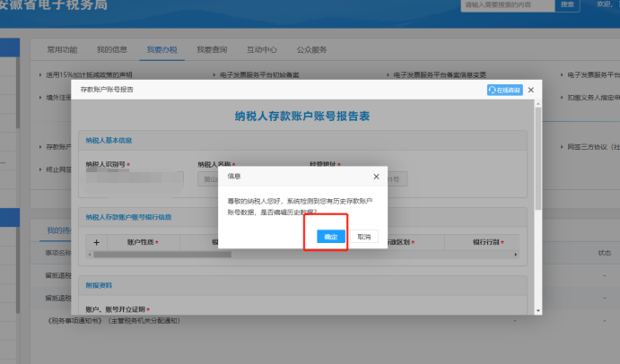Click 取消 in the 信息 dialog
Viewport: 620px width, 364px height.
pyautogui.click(x=363, y=237)
